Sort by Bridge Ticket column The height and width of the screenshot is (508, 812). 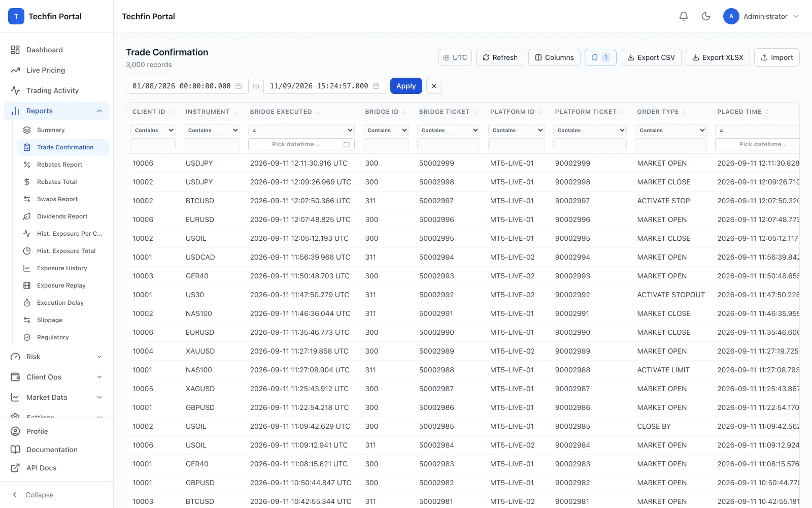(x=448, y=112)
